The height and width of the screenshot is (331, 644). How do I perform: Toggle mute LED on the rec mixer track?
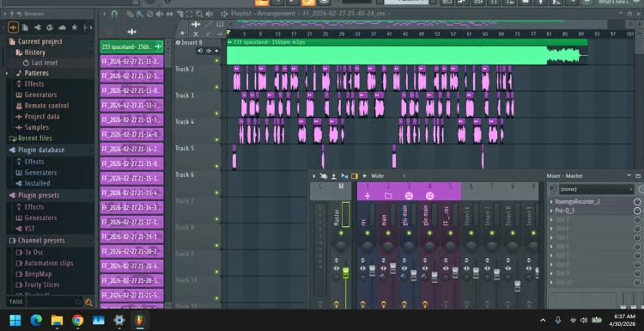coord(368,233)
